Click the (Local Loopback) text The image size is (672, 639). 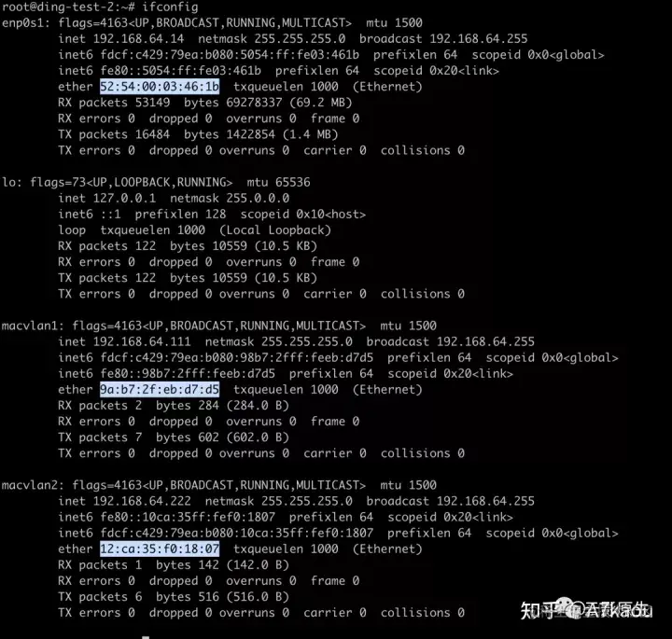coord(275,230)
